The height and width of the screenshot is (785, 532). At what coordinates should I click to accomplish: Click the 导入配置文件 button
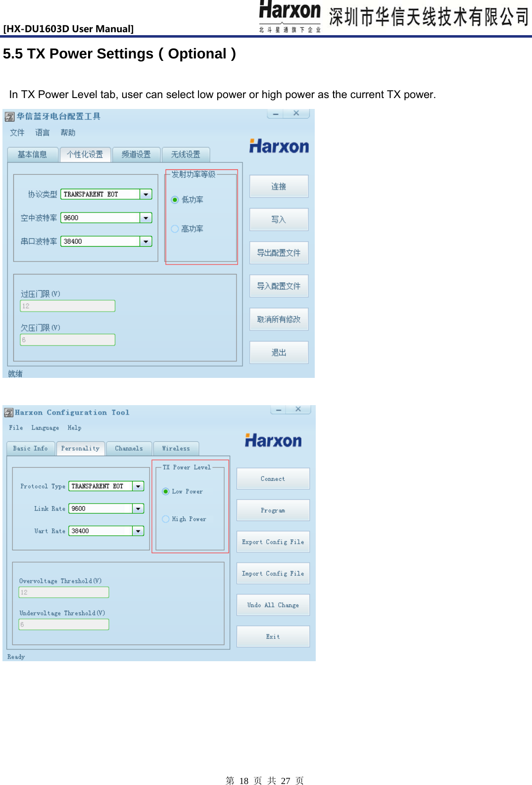click(x=279, y=286)
